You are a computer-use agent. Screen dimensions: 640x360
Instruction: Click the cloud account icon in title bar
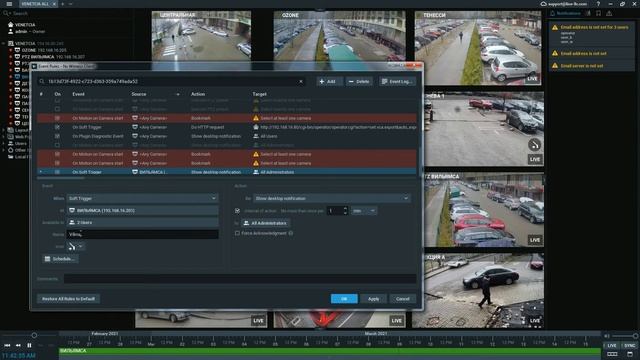[543, 4]
